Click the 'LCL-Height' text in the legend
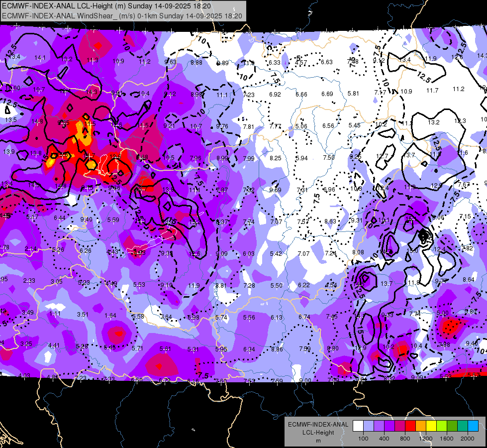Screen dimensions: 487x448 point(318,433)
